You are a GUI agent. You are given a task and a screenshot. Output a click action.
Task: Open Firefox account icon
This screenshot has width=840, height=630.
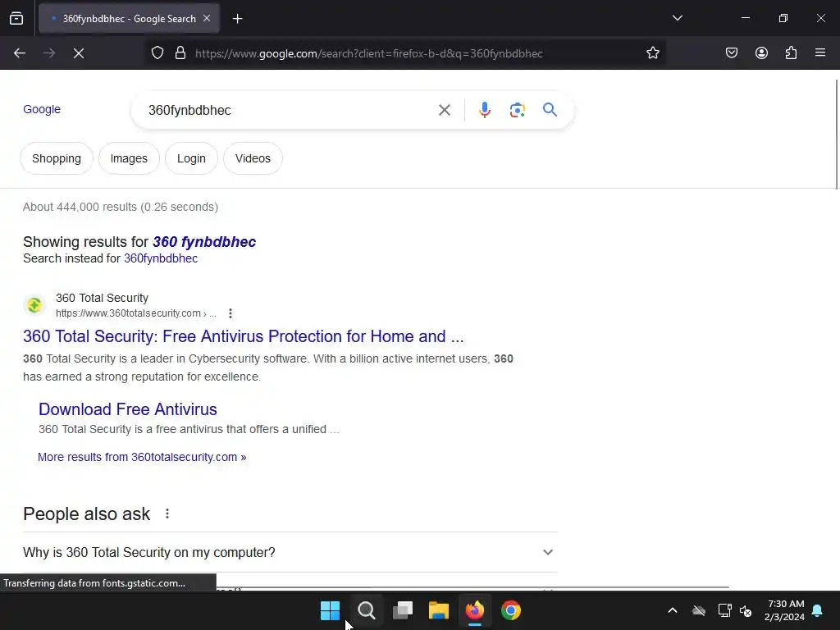click(761, 52)
